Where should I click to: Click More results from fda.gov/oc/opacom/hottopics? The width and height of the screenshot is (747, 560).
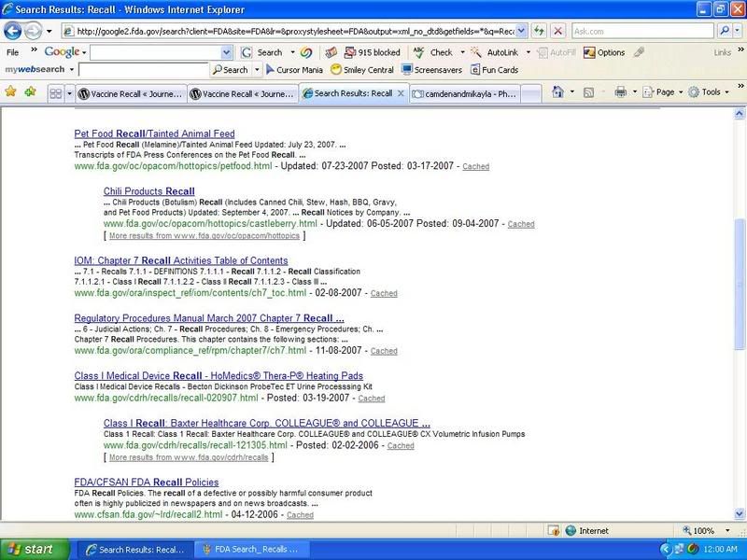[204, 236]
